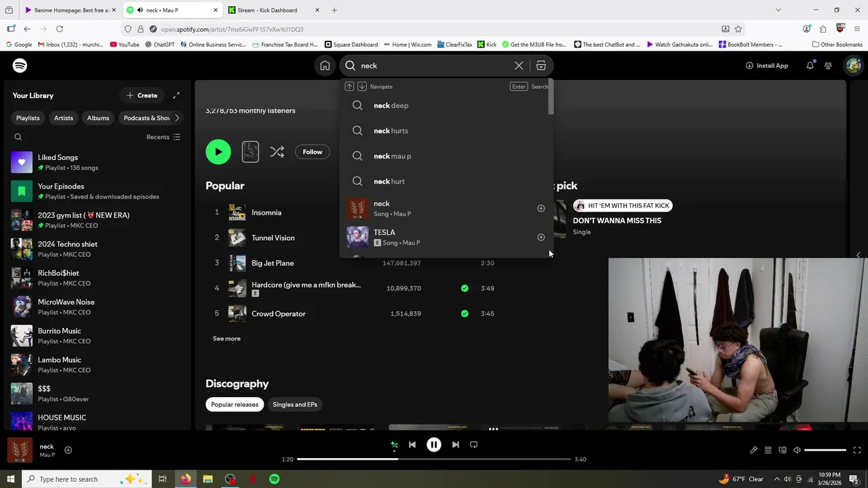Open the play queue icon
Image resolution: width=868 pixels, height=488 pixels.
click(768, 450)
